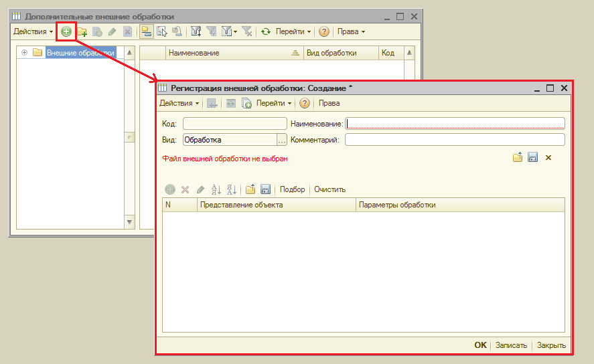Image resolution: width=594 pixels, height=364 pixels.
Task: Click the Refresh list icon
Action: pyautogui.click(x=266, y=32)
